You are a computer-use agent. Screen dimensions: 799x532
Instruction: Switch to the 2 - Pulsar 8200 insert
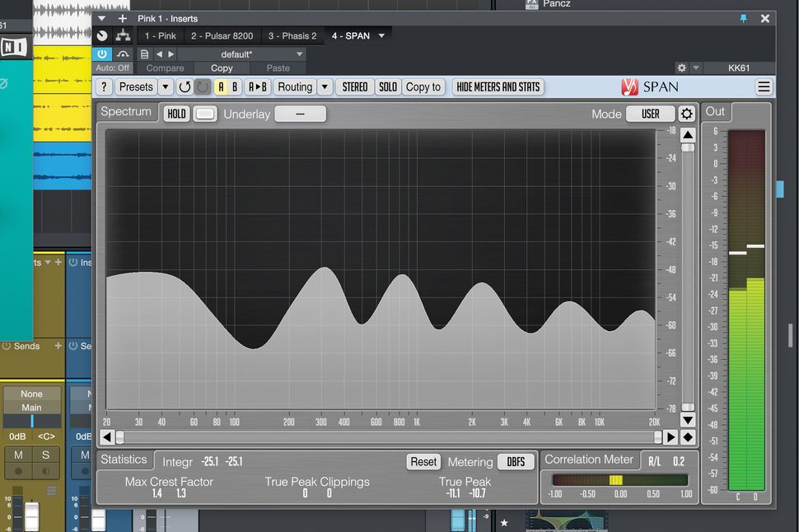pos(222,35)
